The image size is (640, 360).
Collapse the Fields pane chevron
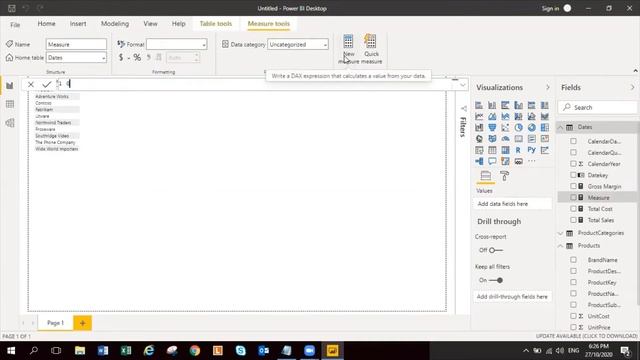point(632,87)
